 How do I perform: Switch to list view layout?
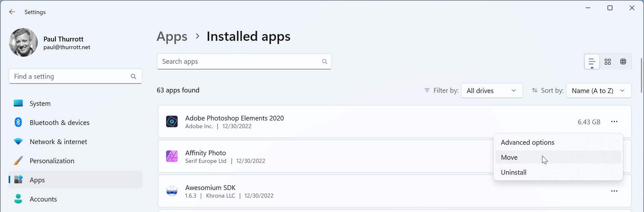coord(592,62)
